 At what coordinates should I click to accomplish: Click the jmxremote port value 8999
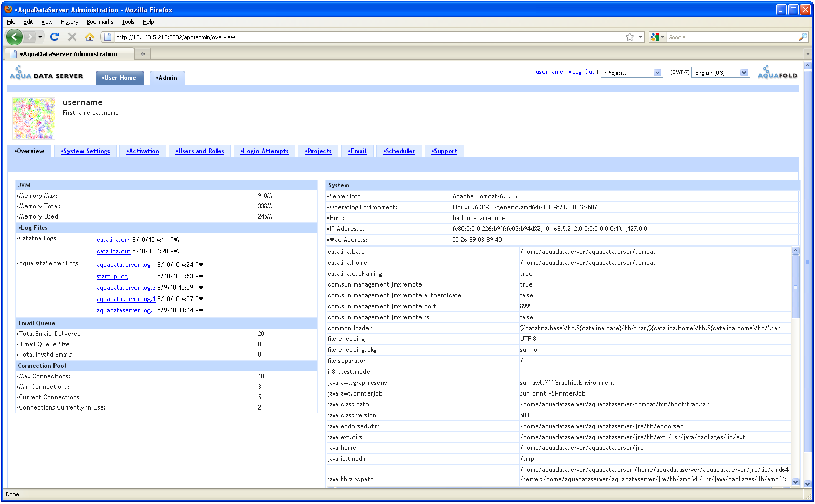pos(526,306)
